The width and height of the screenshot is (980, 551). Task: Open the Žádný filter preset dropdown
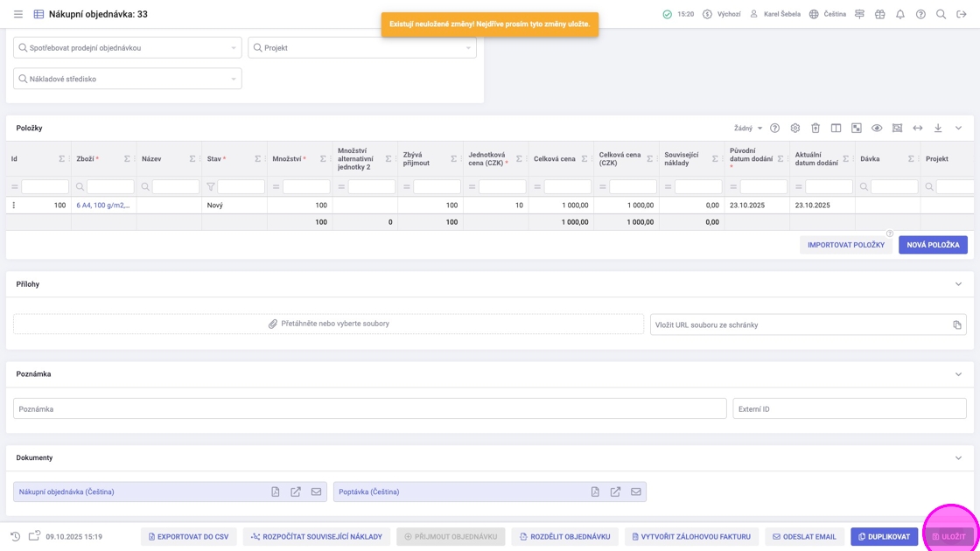(x=748, y=129)
